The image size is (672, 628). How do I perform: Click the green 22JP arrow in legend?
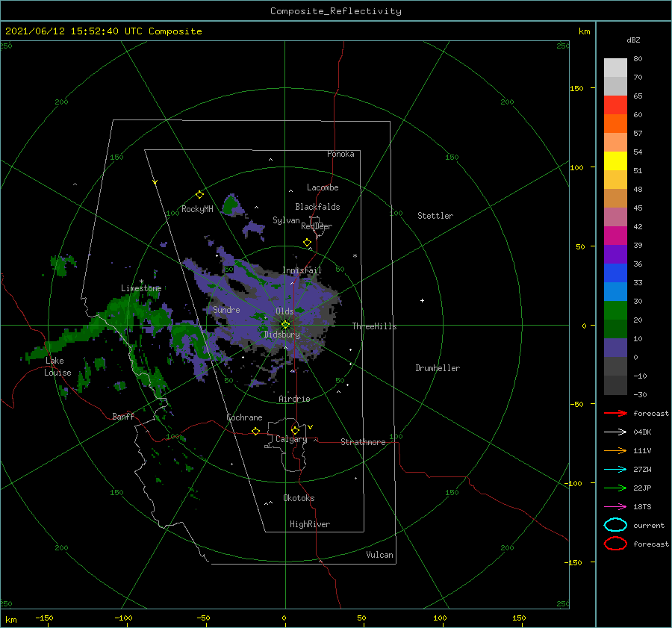(615, 488)
